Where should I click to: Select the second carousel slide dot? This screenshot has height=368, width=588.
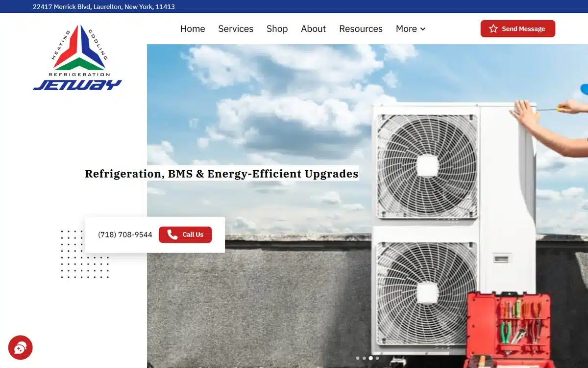[364, 358]
